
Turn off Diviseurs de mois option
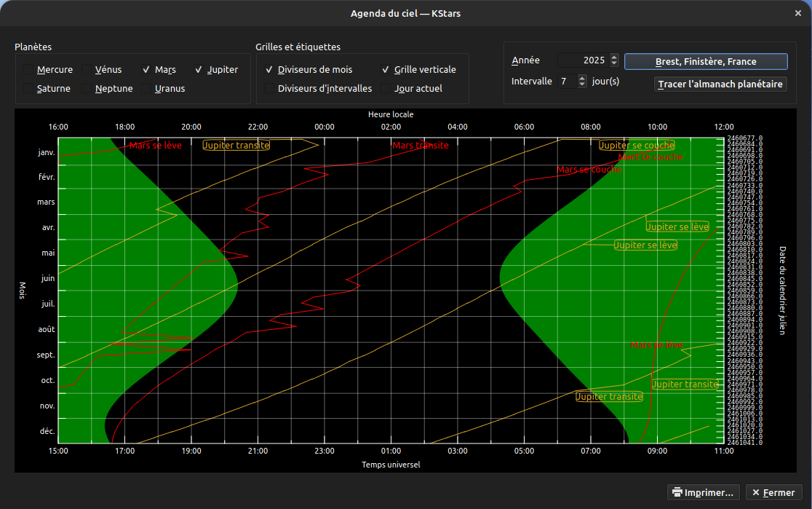[270, 70]
